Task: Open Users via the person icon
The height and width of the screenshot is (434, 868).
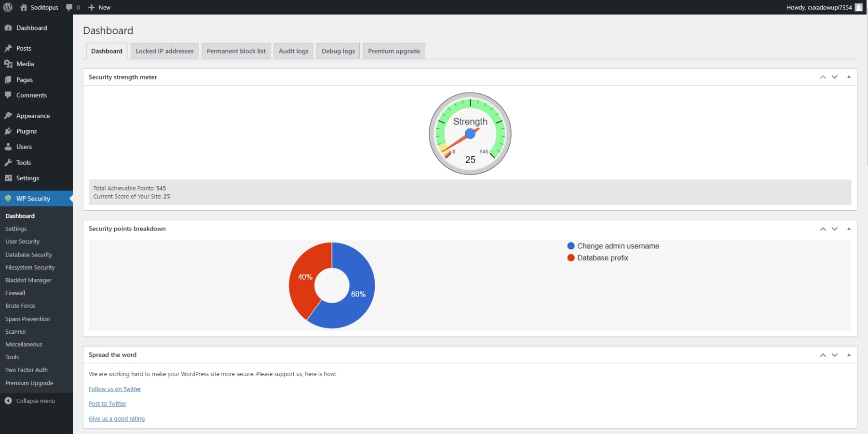Action: click(x=8, y=147)
